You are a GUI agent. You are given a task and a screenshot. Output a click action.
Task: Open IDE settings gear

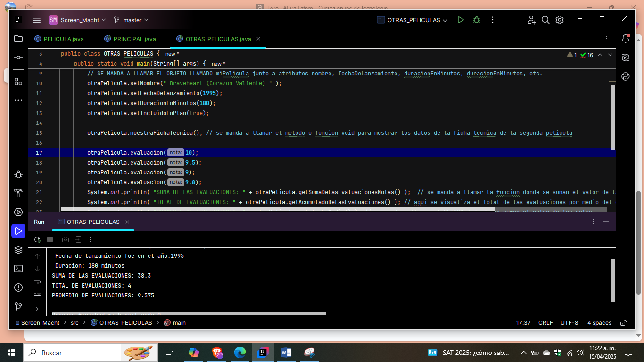pyautogui.click(x=560, y=20)
